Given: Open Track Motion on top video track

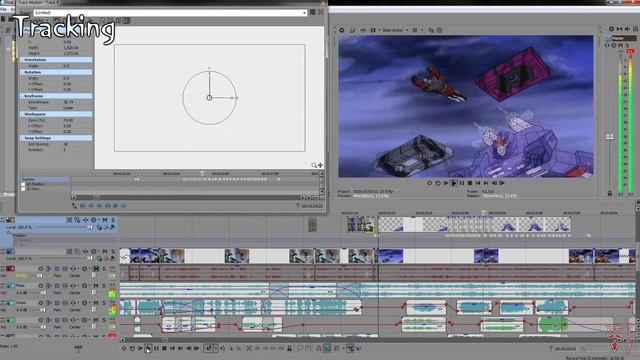Looking at the screenshot, I should pyautogui.click(x=77, y=220).
